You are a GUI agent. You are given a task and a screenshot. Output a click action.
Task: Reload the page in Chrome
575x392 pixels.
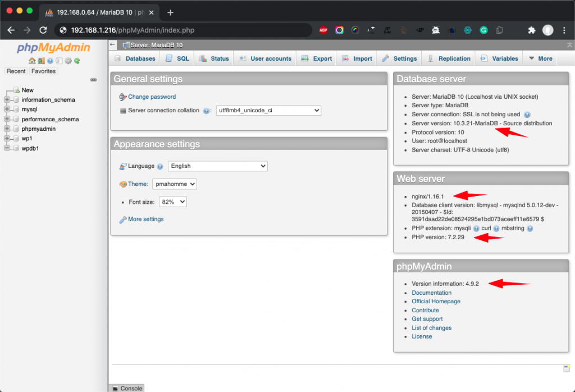click(x=43, y=30)
